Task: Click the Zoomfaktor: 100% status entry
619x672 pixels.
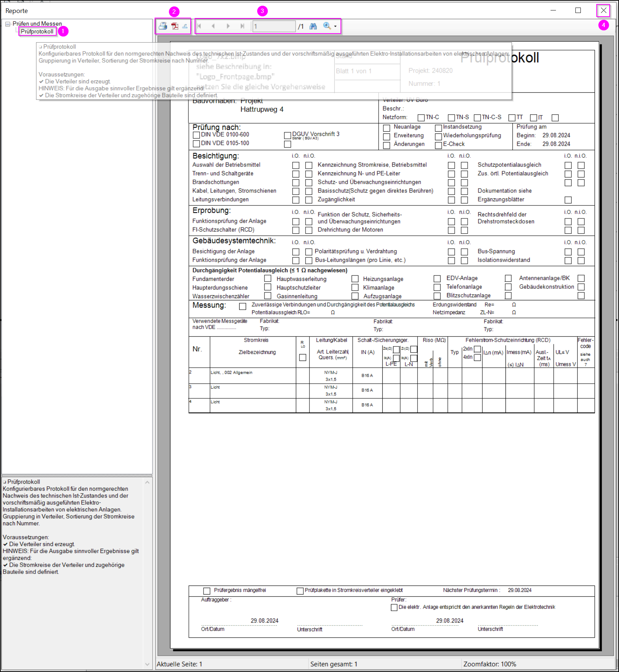Action: point(490,664)
